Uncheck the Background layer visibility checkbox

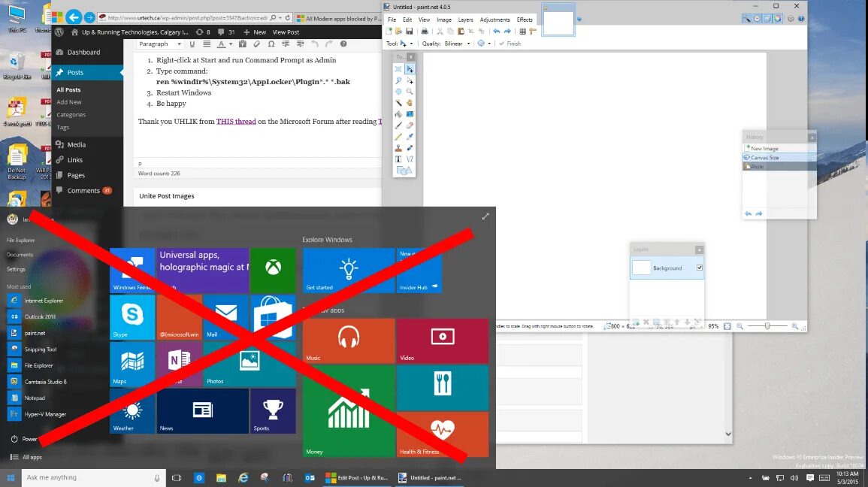699,268
